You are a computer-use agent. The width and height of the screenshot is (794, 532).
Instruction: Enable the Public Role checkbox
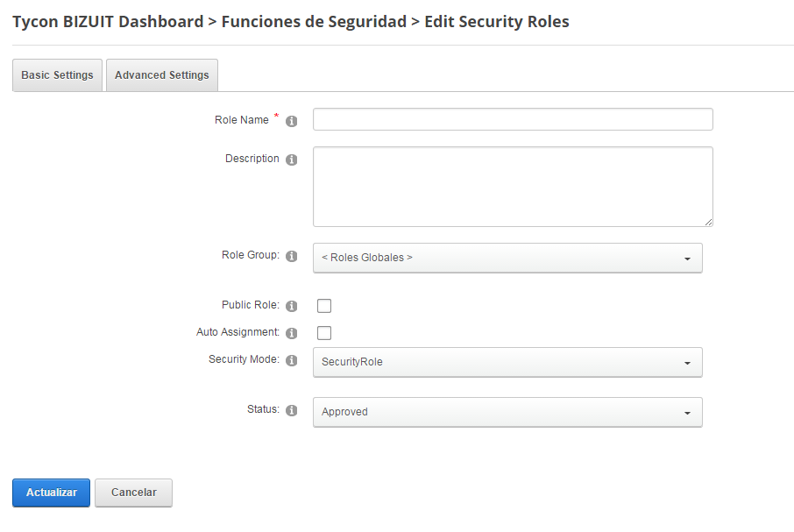tap(324, 306)
